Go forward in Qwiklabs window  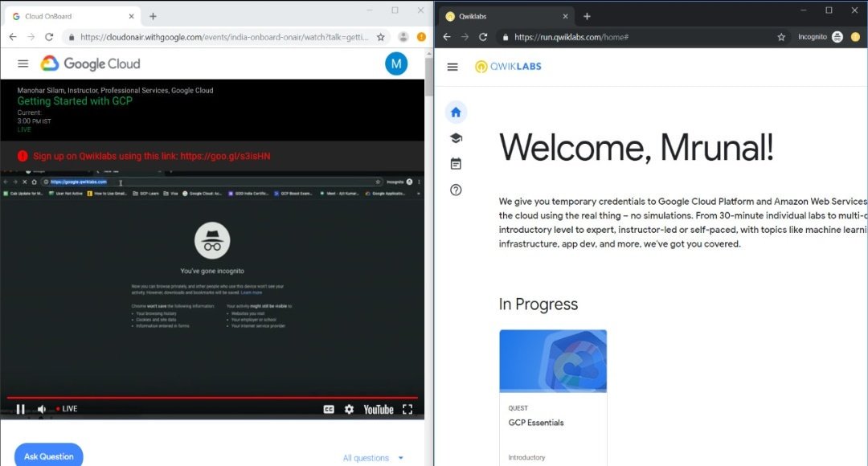coord(465,37)
